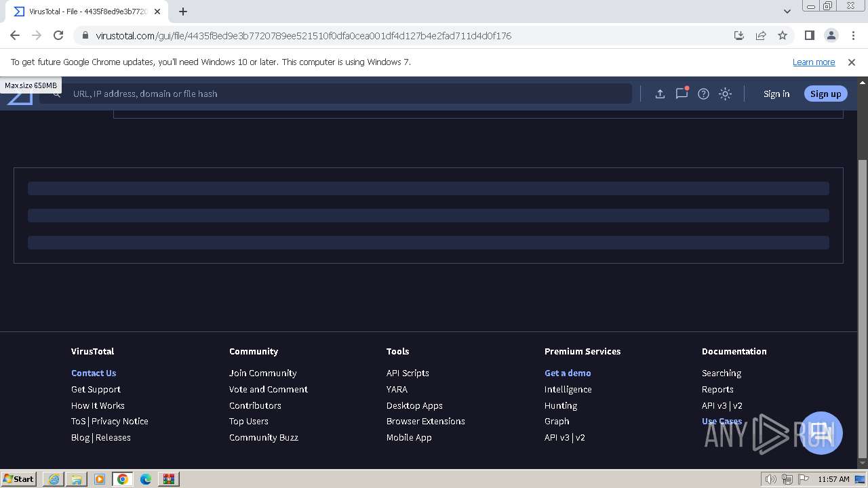Click the volume speaker tray icon
Screen dimensions: 868x488
771,479
